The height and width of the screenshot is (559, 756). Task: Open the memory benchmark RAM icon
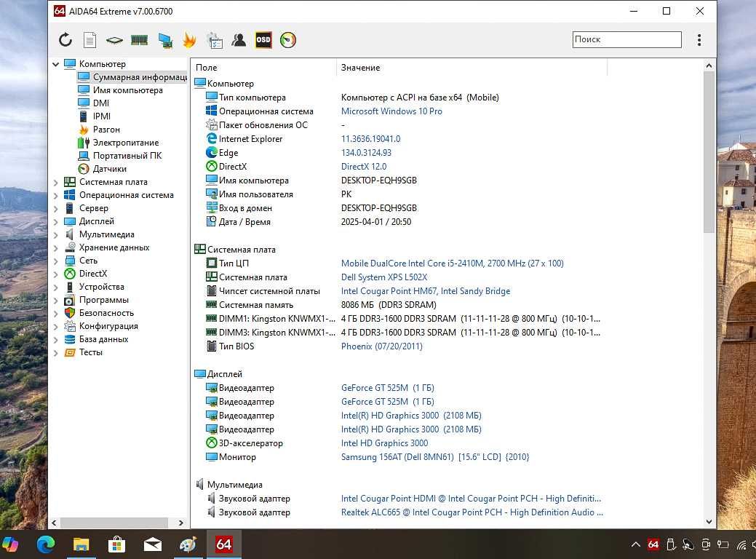click(x=139, y=40)
